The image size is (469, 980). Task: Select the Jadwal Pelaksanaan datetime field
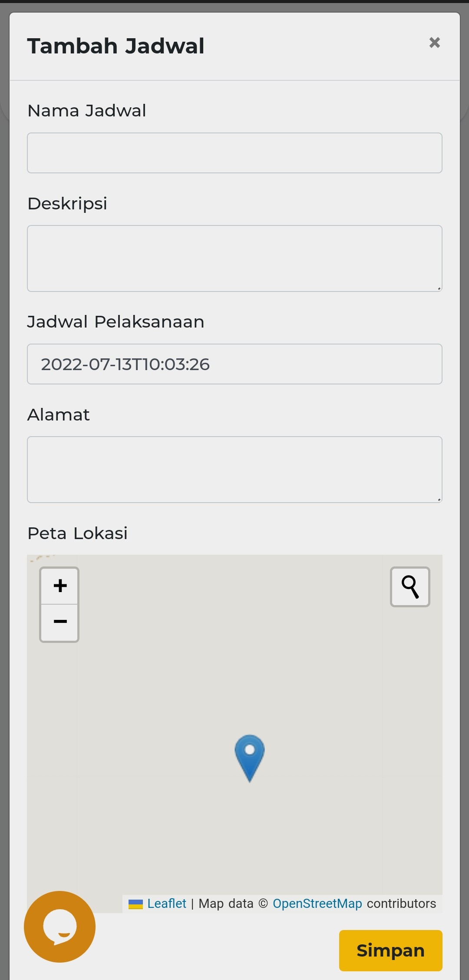(234, 364)
